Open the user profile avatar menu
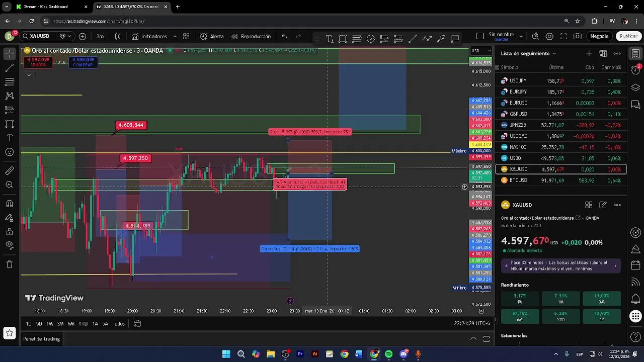Image resolution: width=644 pixels, height=362 pixels. tap(9, 36)
